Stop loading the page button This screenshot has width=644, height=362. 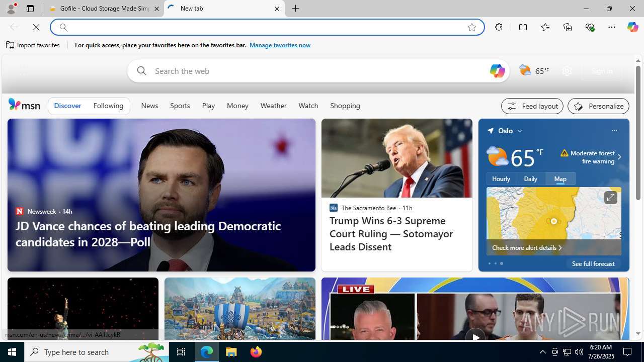tap(36, 27)
